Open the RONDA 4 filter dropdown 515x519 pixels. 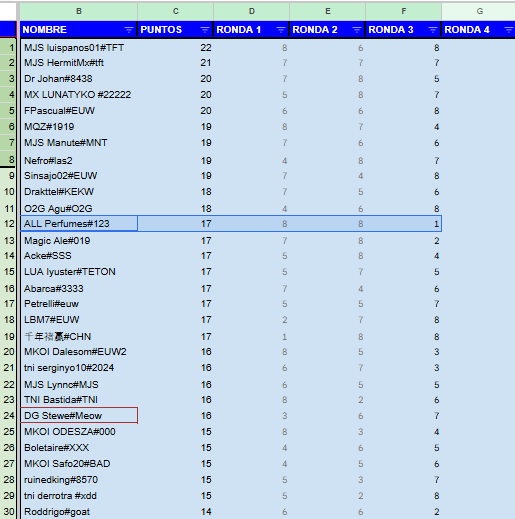(509, 30)
